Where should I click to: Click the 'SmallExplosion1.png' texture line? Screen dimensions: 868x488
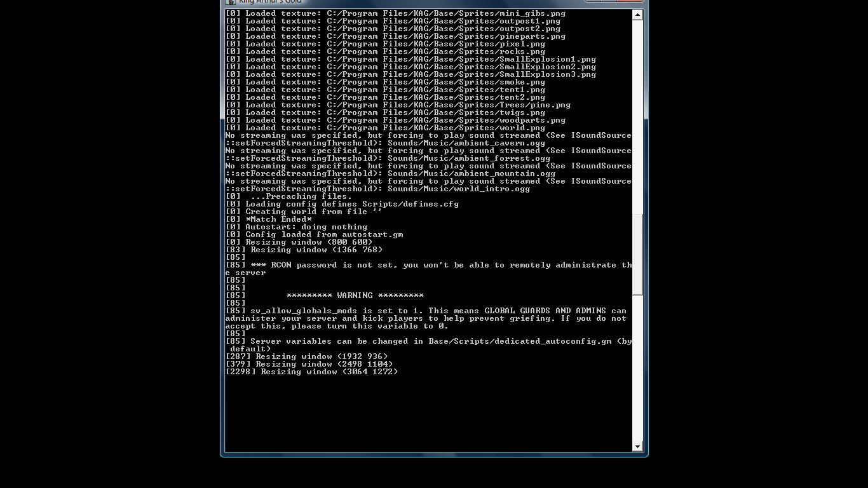(410, 59)
